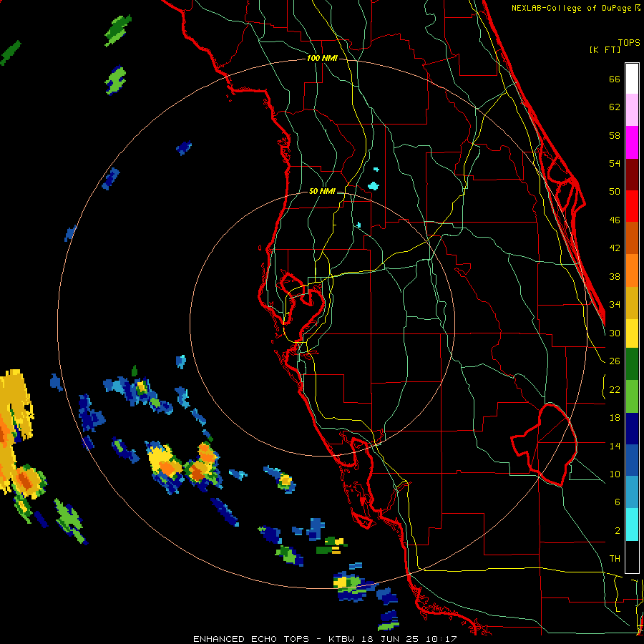Click the magenta legend swatch
This screenshot has height=644, width=644.
pos(632,142)
